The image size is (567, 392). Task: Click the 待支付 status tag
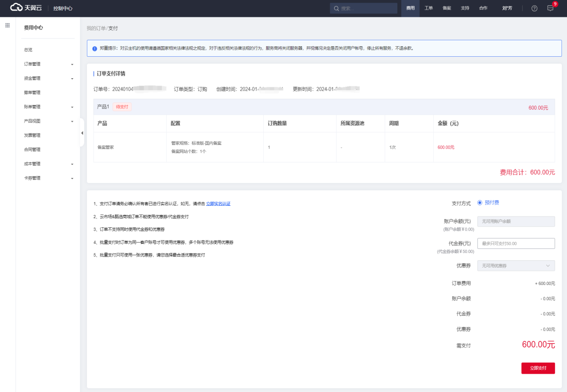122,107
